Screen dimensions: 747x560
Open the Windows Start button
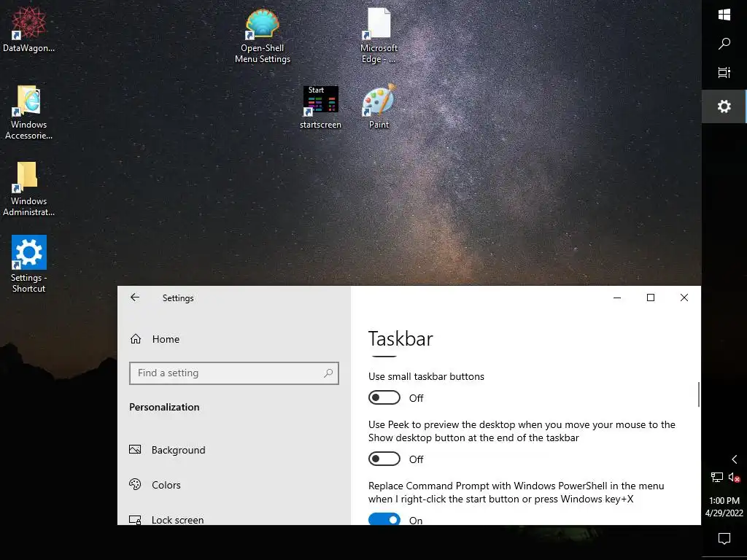pos(724,15)
